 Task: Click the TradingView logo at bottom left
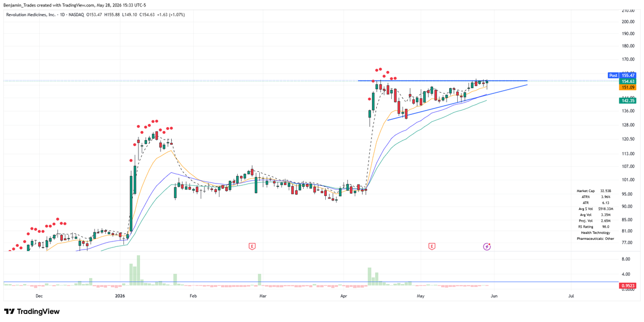coord(32,312)
